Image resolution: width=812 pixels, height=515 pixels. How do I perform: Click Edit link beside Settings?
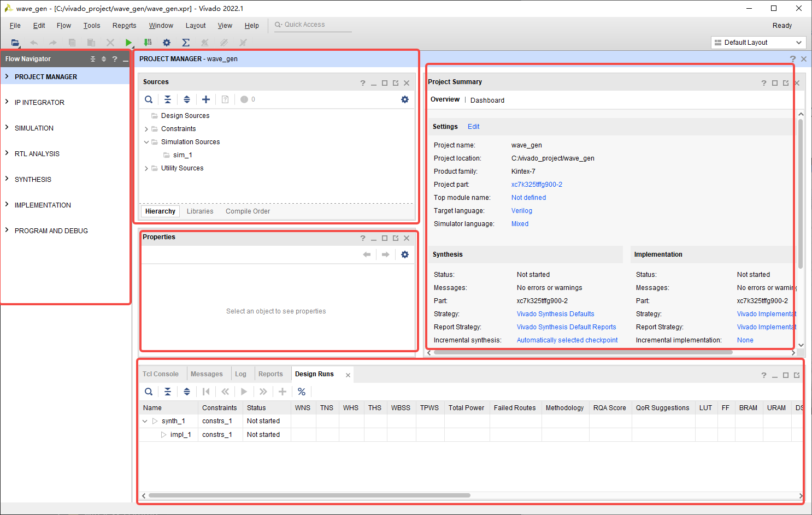point(473,127)
